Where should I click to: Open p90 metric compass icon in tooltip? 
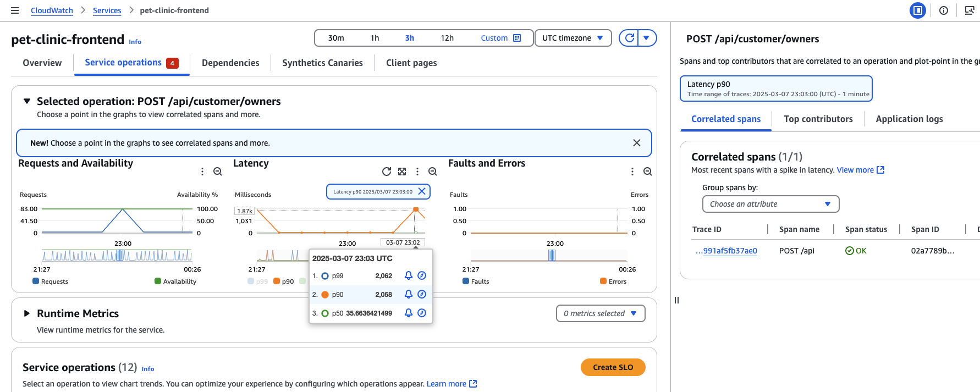[x=422, y=294]
